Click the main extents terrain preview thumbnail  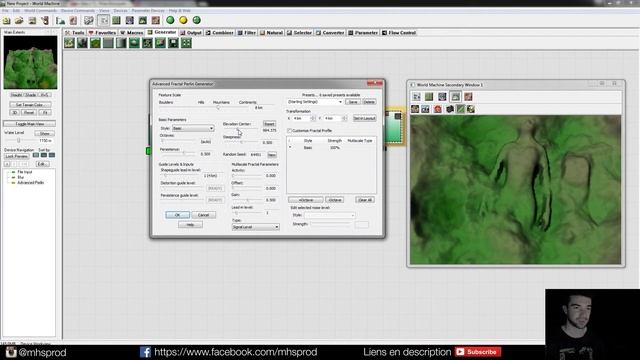[x=31, y=62]
